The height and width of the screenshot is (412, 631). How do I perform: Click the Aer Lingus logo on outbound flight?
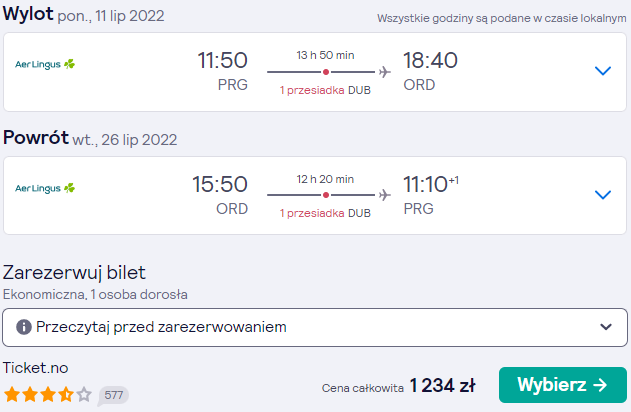click(x=45, y=64)
